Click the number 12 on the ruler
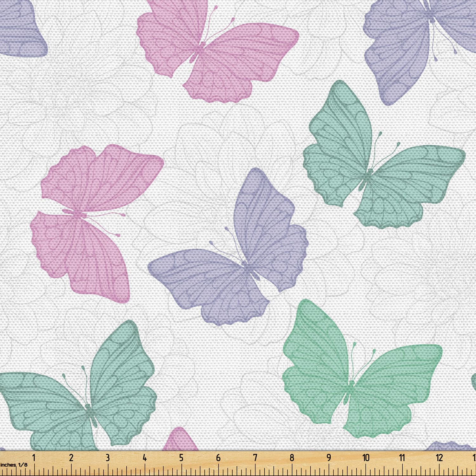Image resolution: width=476 pixels, height=476 pixels. coord(439,458)
